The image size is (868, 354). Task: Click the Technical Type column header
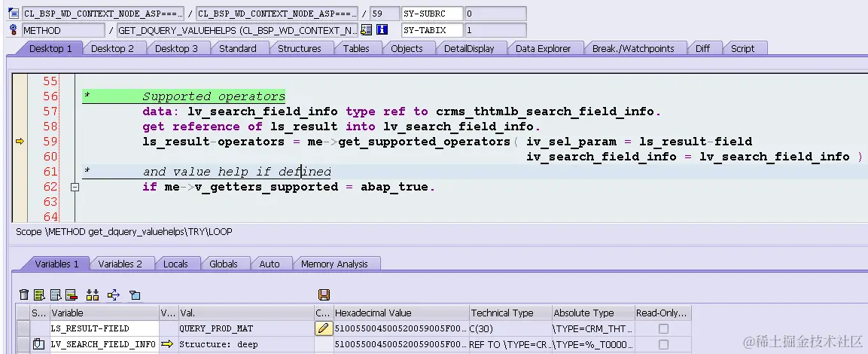tap(510, 313)
